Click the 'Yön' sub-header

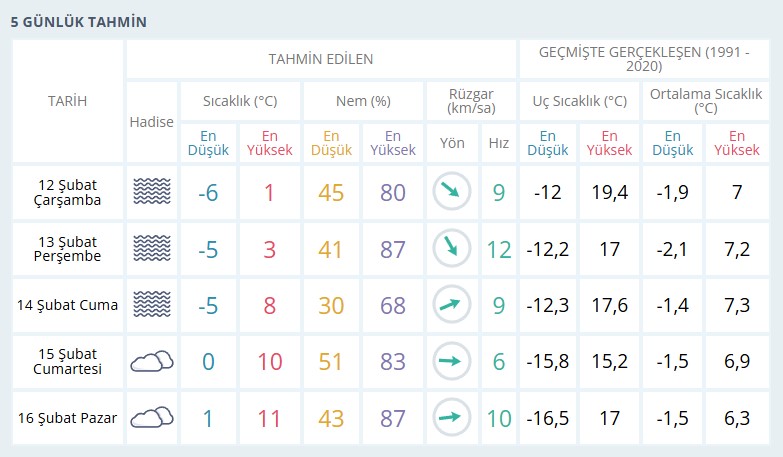pos(452,143)
